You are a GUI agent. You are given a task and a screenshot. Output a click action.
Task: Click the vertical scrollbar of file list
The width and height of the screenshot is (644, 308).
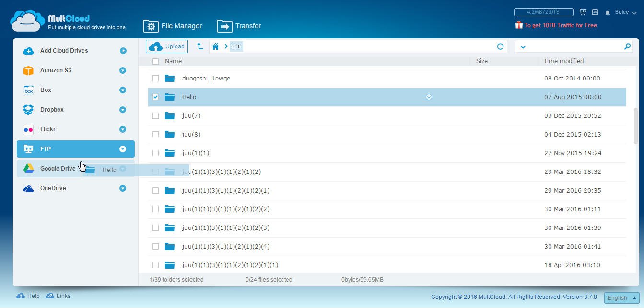click(x=636, y=125)
